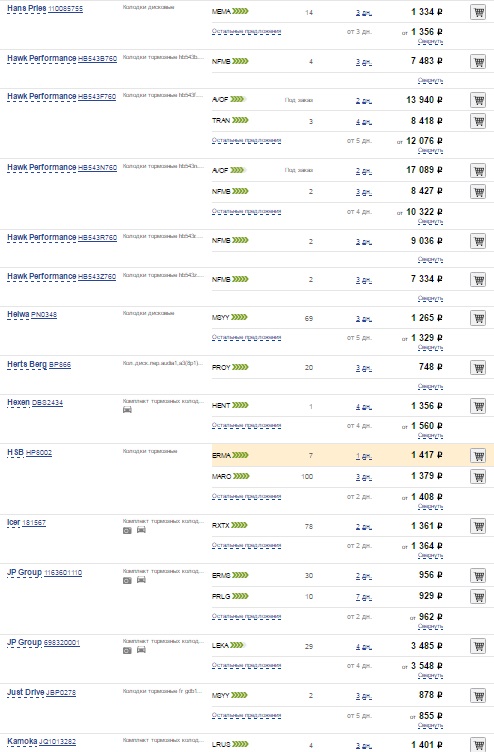Click the car applicability icon under Hexen DBS2434
The image size is (494, 752).
pyautogui.click(x=127, y=410)
